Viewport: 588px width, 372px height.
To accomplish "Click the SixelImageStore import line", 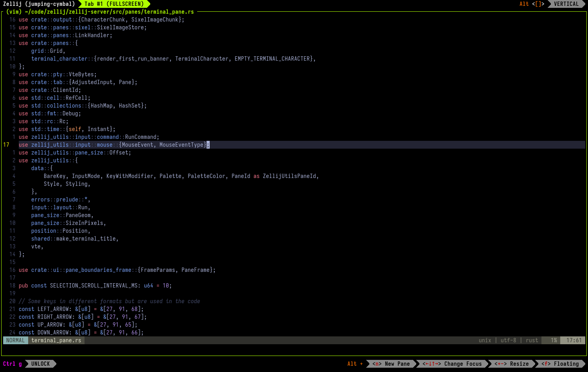I will 83,27.
